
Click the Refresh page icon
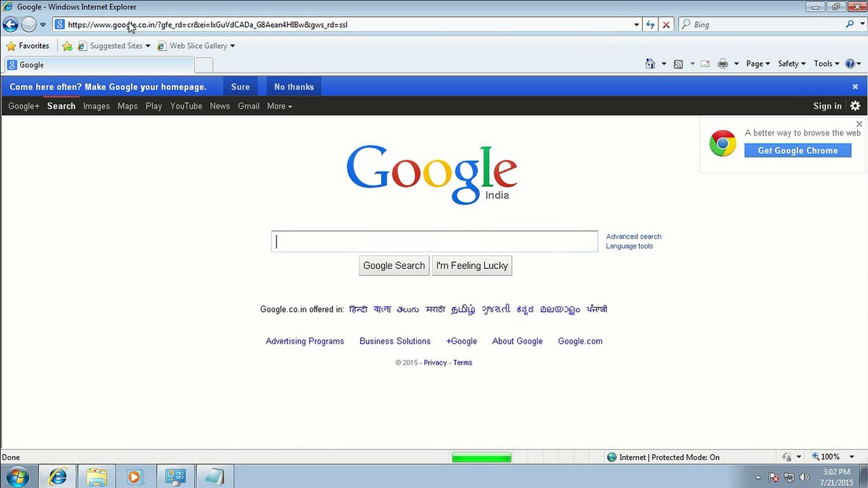(x=650, y=24)
